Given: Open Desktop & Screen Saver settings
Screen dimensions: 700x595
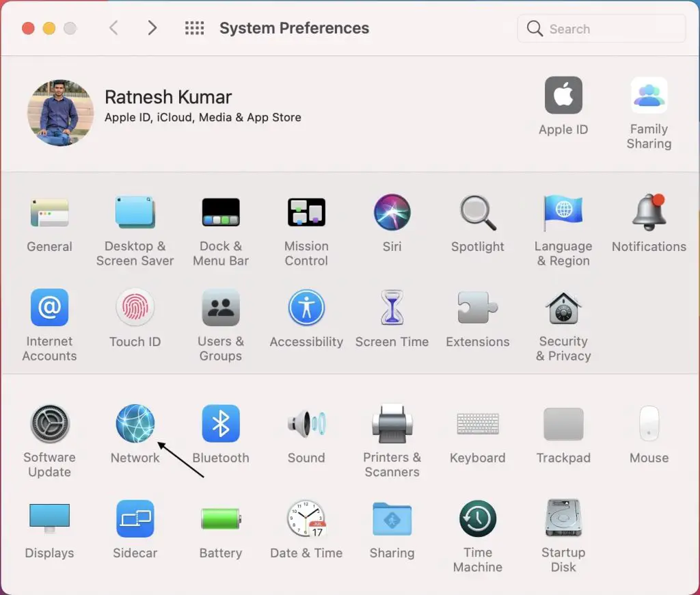Looking at the screenshot, I should [x=135, y=212].
